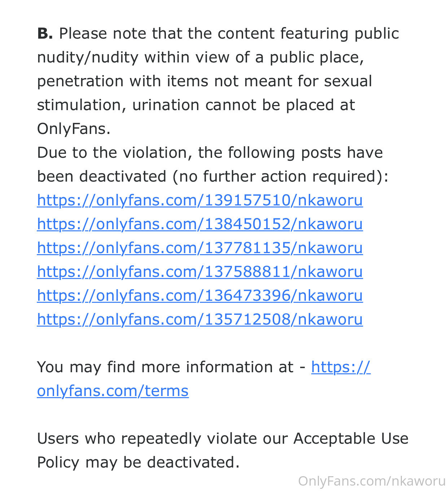448x491 pixels.
Task: Click the bold B. section marker
Action: (x=45, y=34)
